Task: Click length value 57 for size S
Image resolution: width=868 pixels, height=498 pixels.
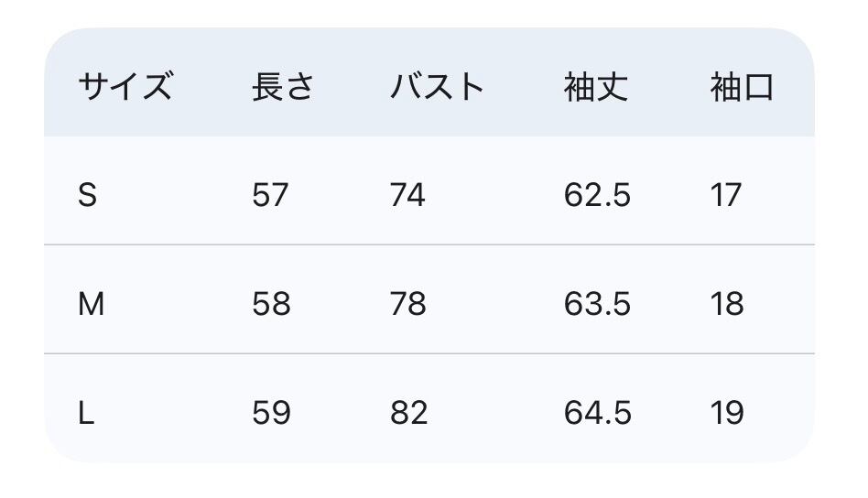Action: [x=270, y=195]
